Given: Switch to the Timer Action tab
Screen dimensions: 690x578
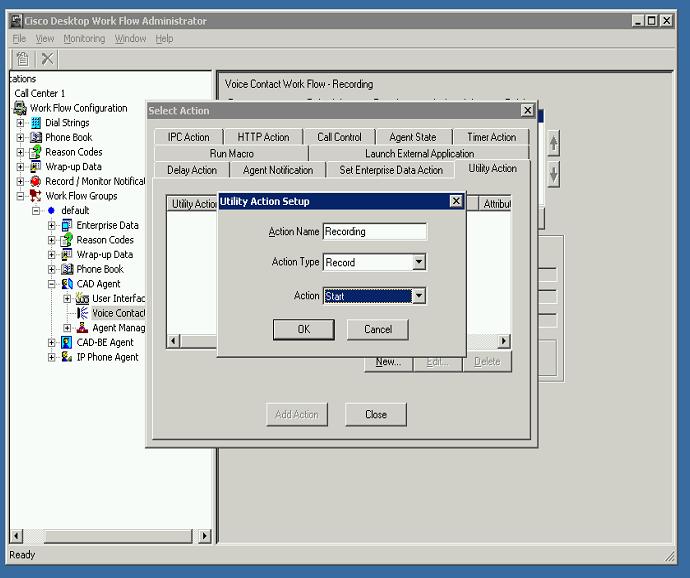Looking at the screenshot, I should point(491,137).
